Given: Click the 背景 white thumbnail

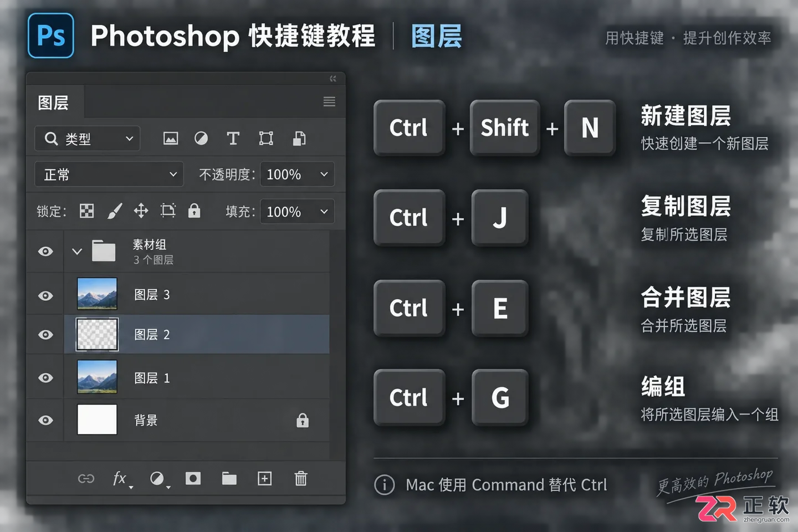Looking at the screenshot, I should [x=97, y=420].
